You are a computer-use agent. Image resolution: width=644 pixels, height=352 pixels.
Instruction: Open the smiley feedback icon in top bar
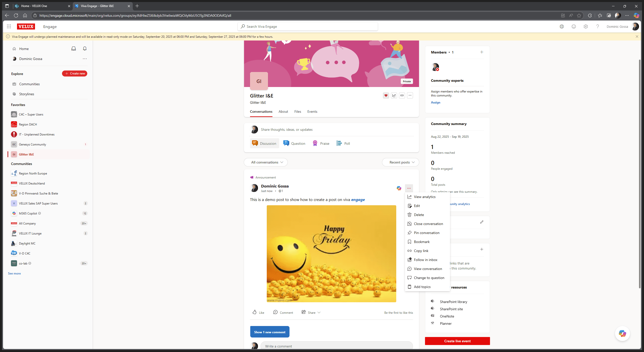coord(574,26)
